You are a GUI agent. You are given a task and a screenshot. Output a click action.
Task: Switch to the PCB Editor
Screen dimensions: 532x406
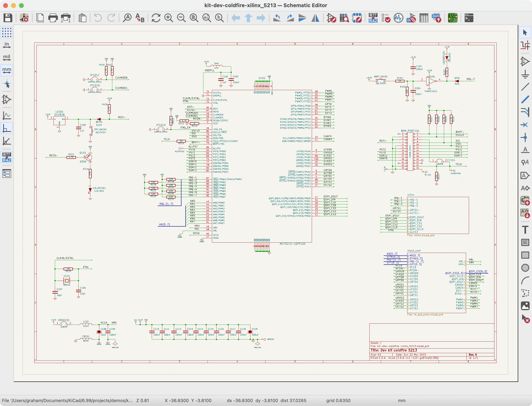pyautogui.click(x=453, y=18)
